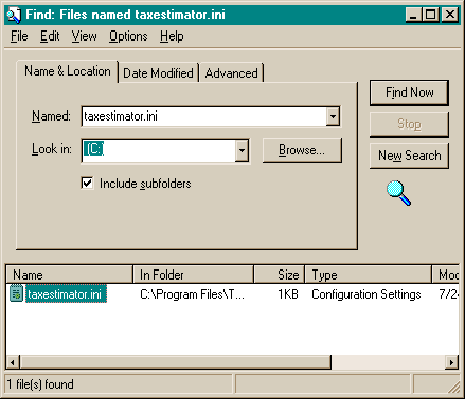465x399 pixels.
Task: Click the horizontal scrollbar thumb in results
Action: [176, 362]
